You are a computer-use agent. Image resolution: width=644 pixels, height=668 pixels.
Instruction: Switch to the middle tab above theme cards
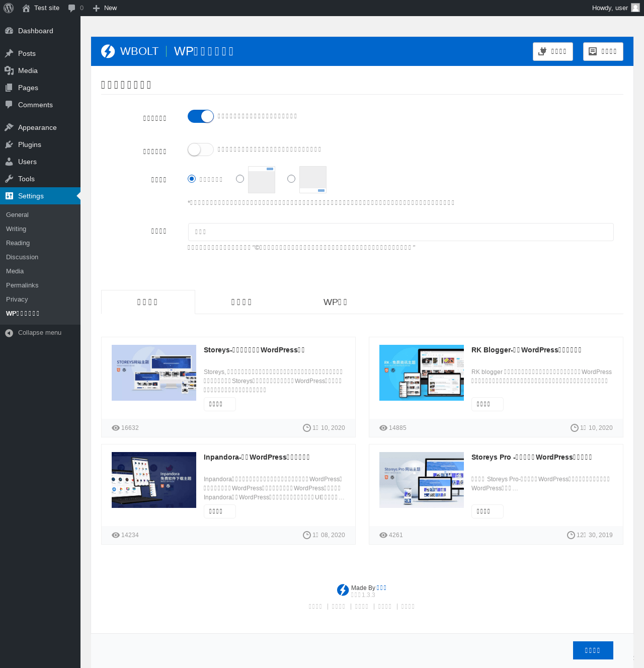[242, 302]
